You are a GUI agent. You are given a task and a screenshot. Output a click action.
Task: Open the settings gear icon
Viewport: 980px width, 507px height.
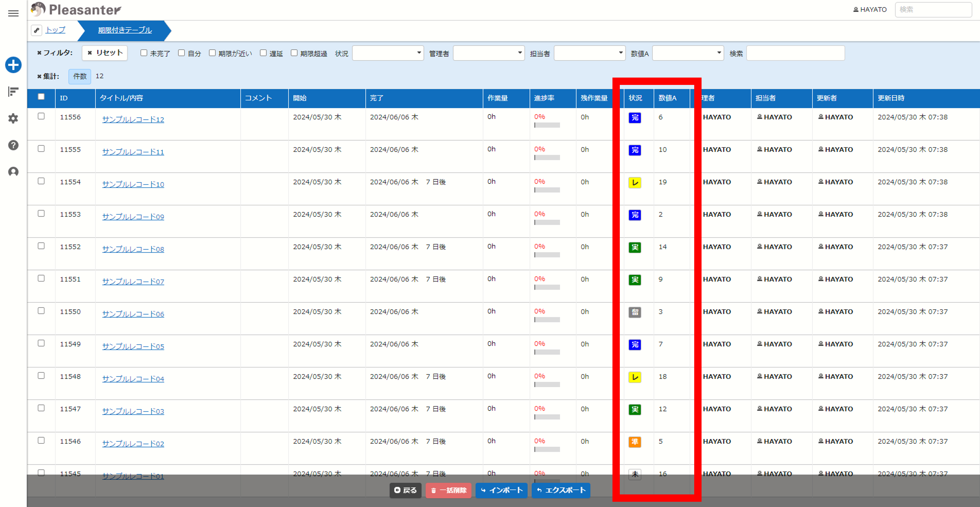coord(13,118)
